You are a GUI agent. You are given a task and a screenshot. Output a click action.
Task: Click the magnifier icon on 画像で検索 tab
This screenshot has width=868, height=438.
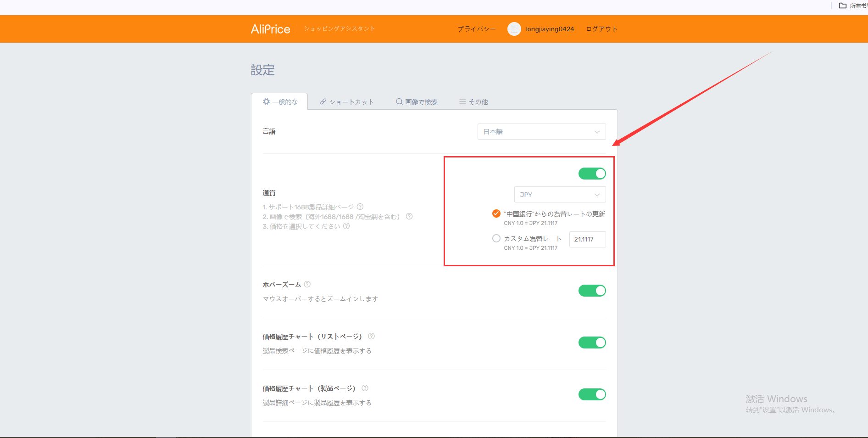pos(399,101)
